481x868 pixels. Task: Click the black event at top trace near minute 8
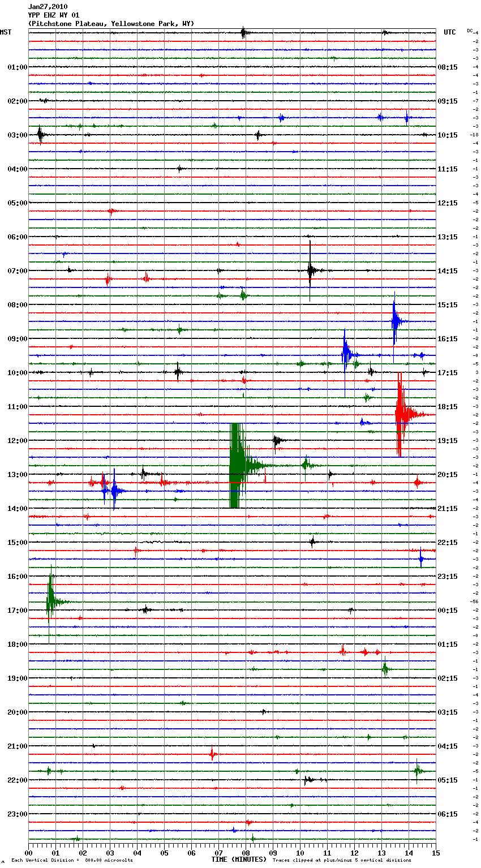point(243,32)
